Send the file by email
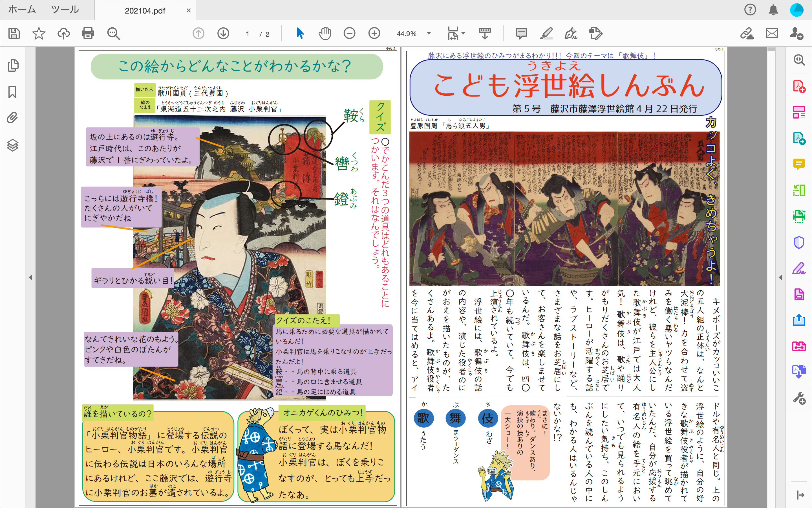Image resolution: width=812 pixels, height=508 pixels. pyautogui.click(x=772, y=33)
